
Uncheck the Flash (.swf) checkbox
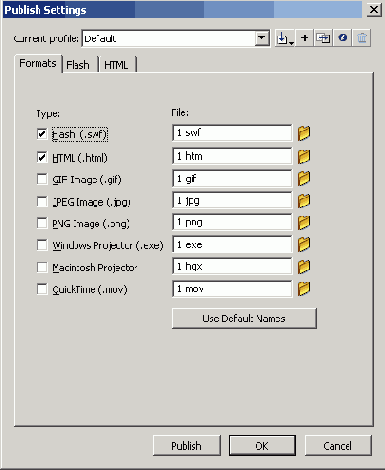click(x=42, y=134)
